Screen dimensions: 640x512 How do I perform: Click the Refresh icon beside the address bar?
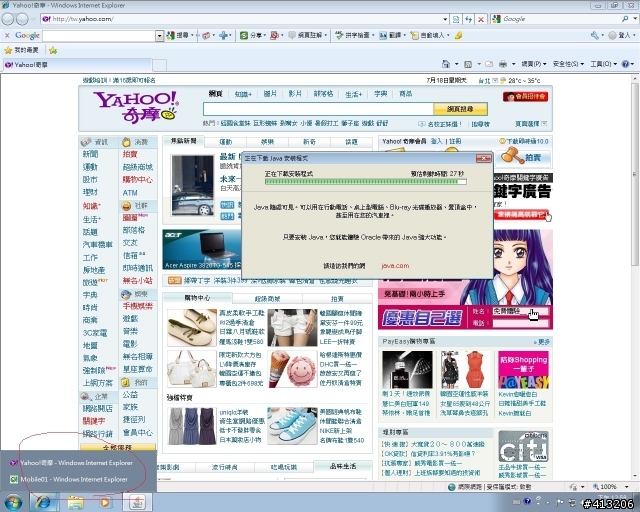[469, 19]
